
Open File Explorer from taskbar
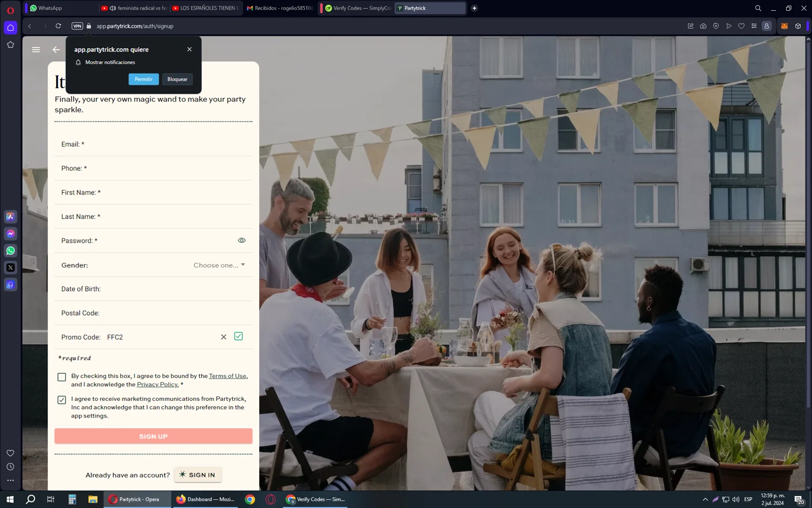pyautogui.click(x=93, y=499)
